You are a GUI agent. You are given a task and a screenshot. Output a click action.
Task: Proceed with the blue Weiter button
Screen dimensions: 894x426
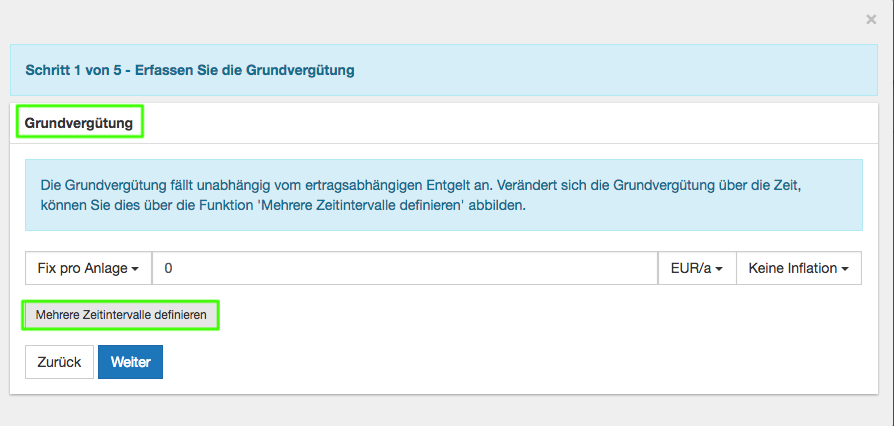(130, 362)
